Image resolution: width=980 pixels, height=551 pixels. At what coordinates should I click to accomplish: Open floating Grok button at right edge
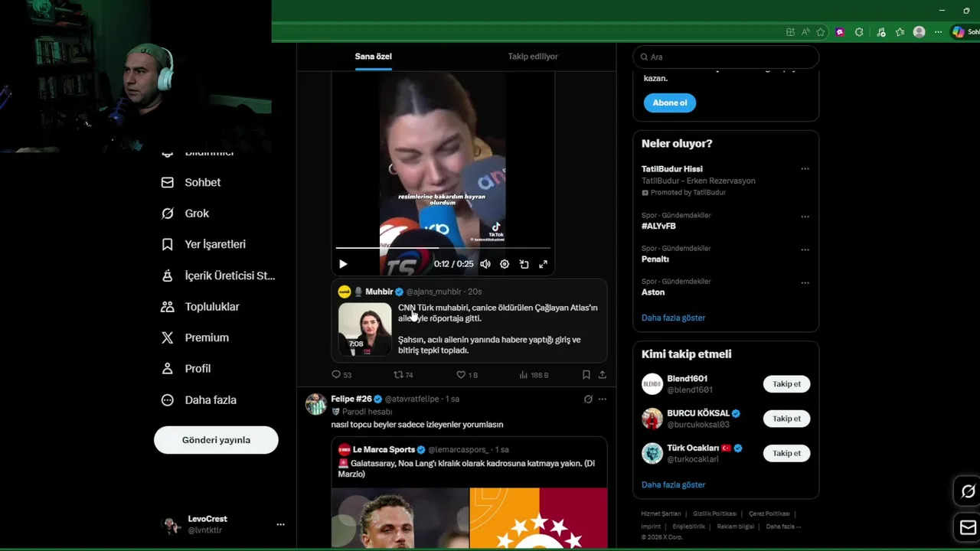click(x=968, y=491)
